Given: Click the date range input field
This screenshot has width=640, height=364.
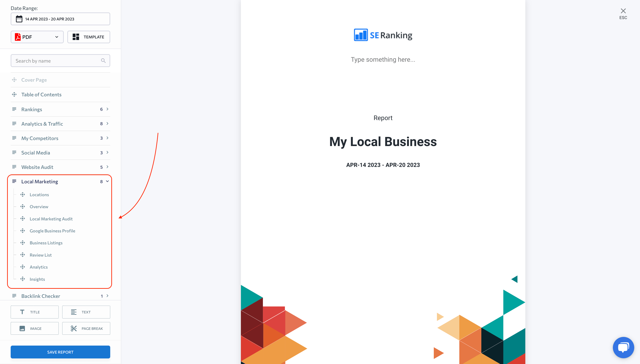Looking at the screenshot, I should (60, 19).
